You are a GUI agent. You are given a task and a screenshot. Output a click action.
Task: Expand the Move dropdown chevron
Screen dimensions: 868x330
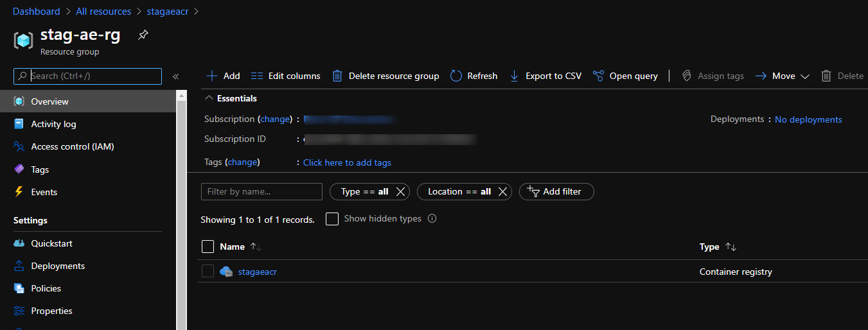(806, 76)
